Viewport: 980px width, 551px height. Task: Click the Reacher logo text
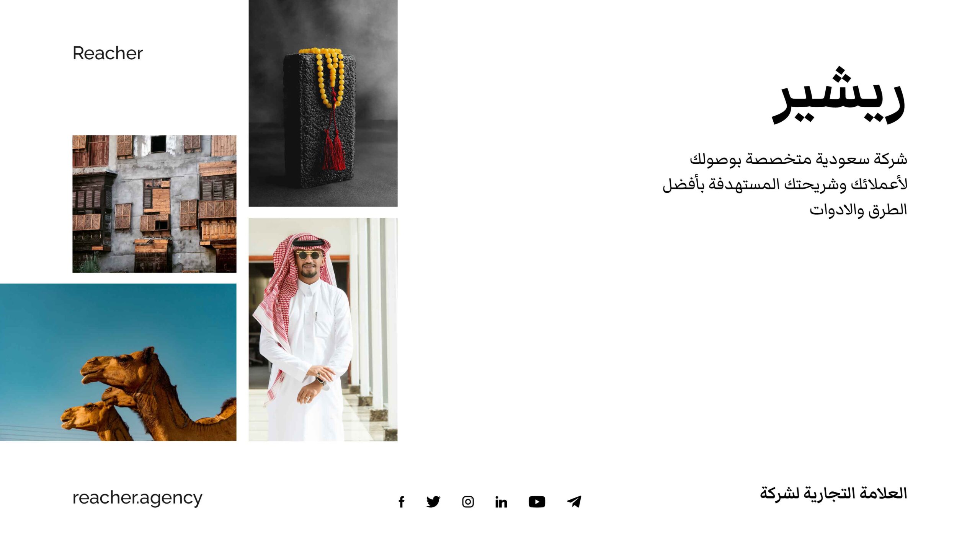pyautogui.click(x=108, y=53)
